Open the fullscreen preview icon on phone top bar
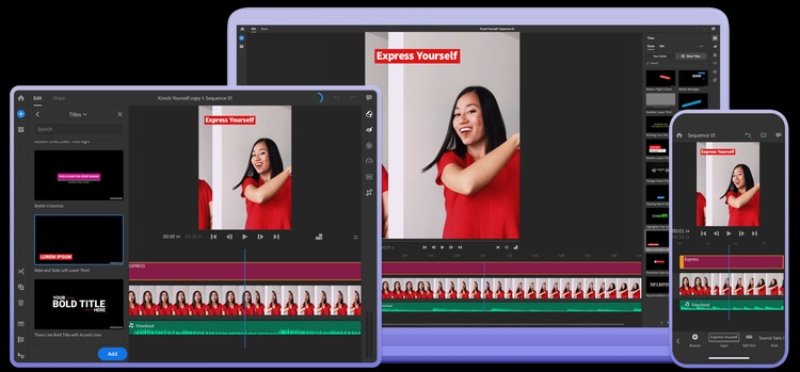Screen dimensions: 800x372 click(763, 135)
